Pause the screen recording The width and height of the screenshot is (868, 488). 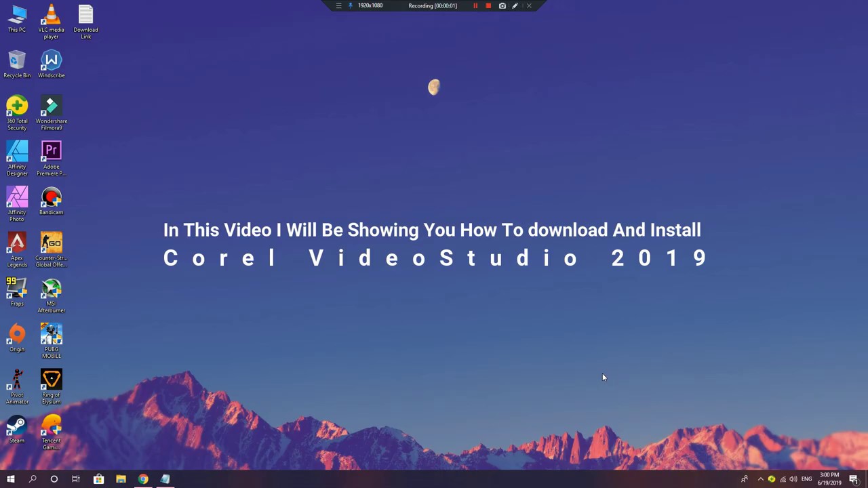tap(475, 5)
